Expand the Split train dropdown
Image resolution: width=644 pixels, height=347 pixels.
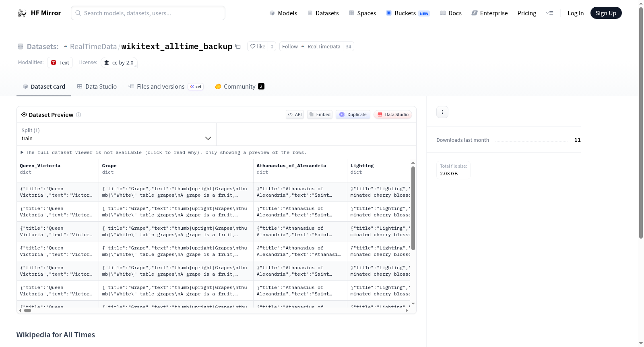(116, 134)
